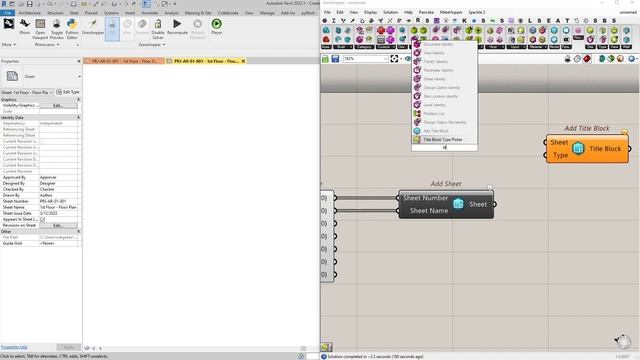
Task: Click the red preview-off sphere icon in Grasshopper
Action: click(x=587, y=59)
